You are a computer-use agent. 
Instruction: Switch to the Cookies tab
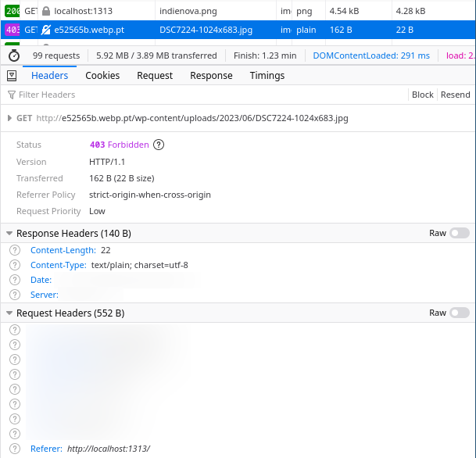click(102, 76)
